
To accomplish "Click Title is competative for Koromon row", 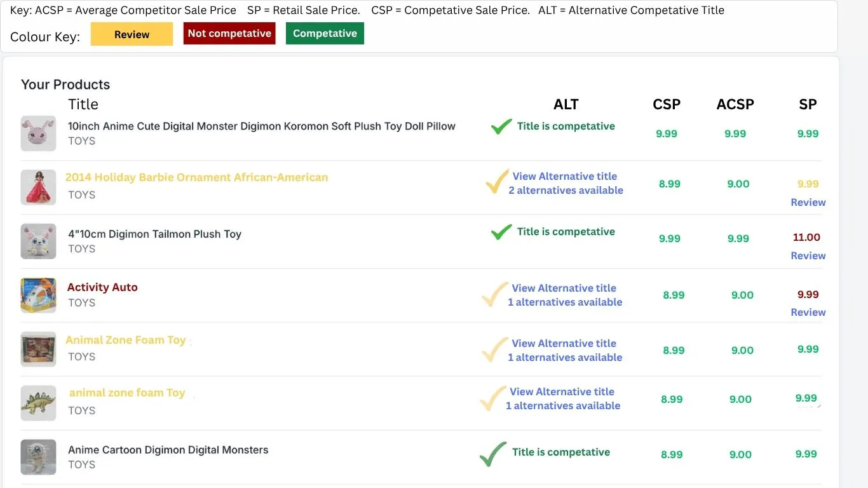I will pos(566,126).
